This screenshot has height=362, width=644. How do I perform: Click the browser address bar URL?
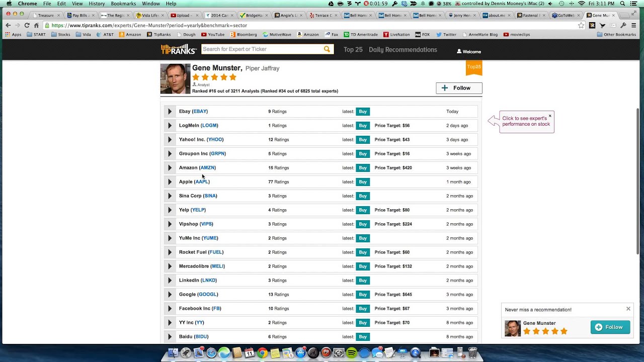point(149,25)
